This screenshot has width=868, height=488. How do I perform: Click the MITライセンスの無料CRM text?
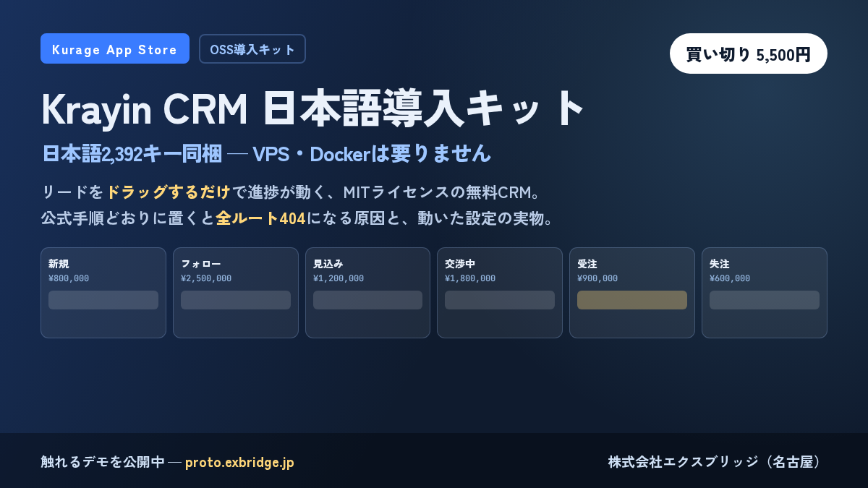(437, 192)
